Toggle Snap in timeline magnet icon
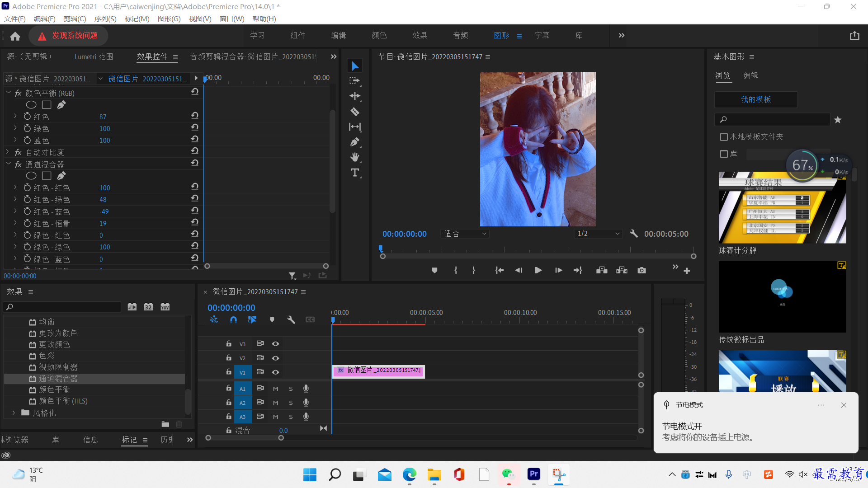Screen dimensions: 868x488 click(x=233, y=319)
